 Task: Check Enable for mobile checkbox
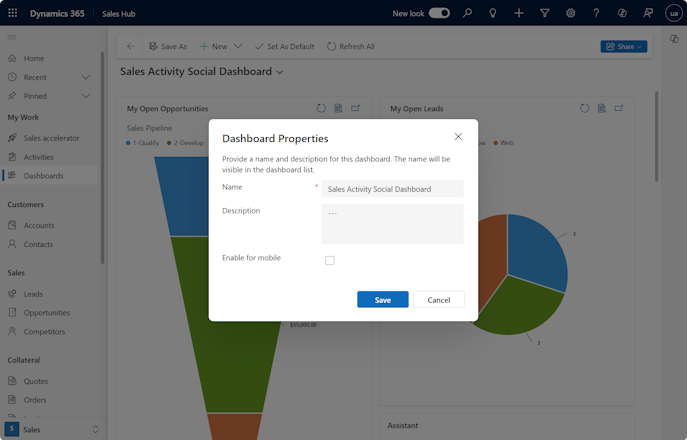pos(330,260)
